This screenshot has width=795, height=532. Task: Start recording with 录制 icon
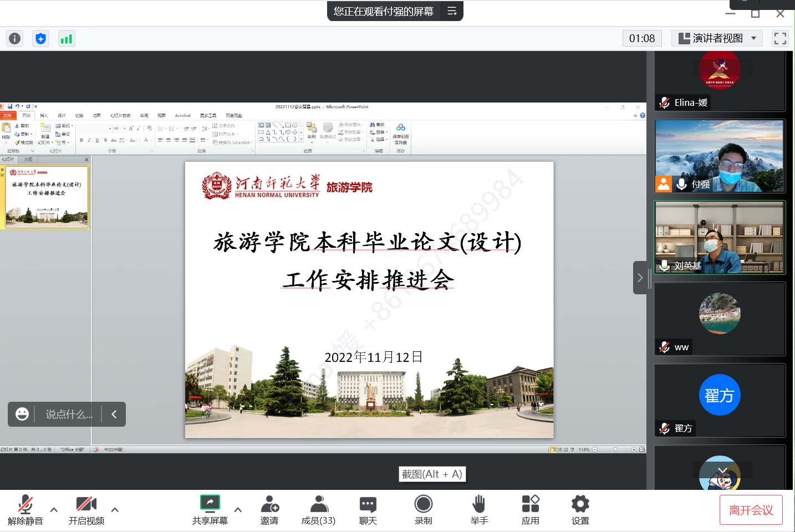point(424,504)
